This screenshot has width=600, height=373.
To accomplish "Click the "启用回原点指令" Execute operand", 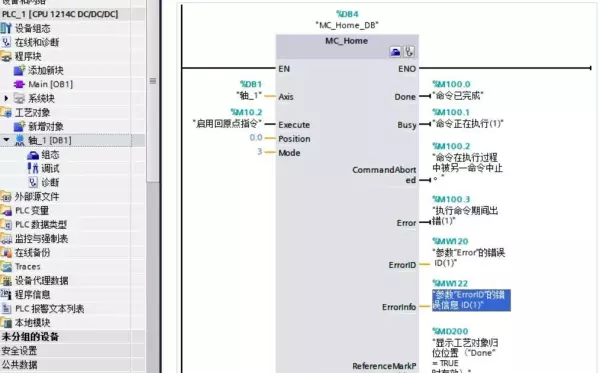I will [227, 124].
